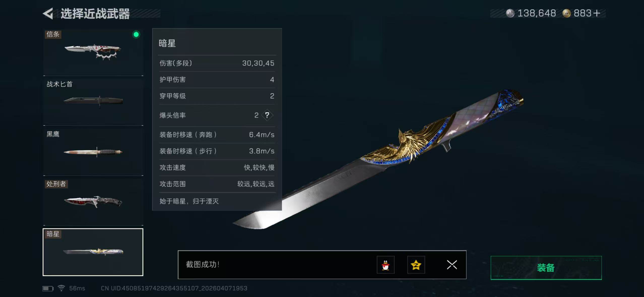
Task: Share screenshot to Qzone star icon
Action: (x=416, y=265)
